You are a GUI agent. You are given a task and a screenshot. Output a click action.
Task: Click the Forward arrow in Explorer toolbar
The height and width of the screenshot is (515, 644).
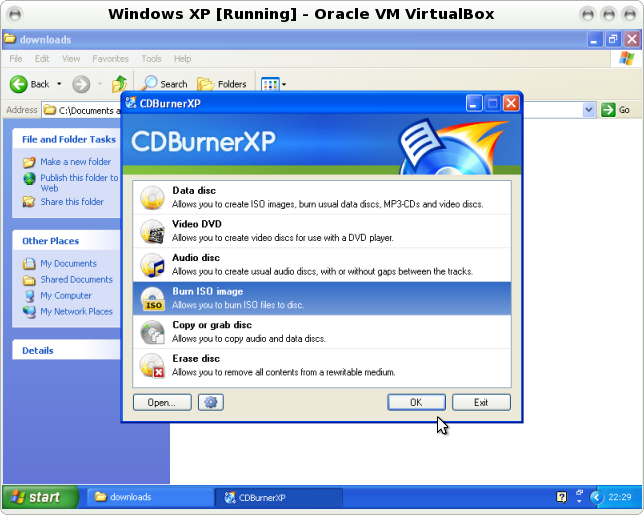[x=81, y=84]
